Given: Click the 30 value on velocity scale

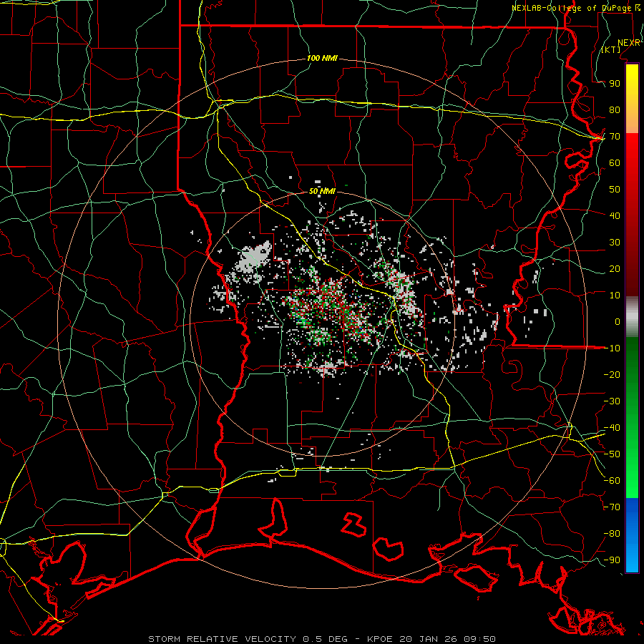Looking at the screenshot, I should pos(615,243).
